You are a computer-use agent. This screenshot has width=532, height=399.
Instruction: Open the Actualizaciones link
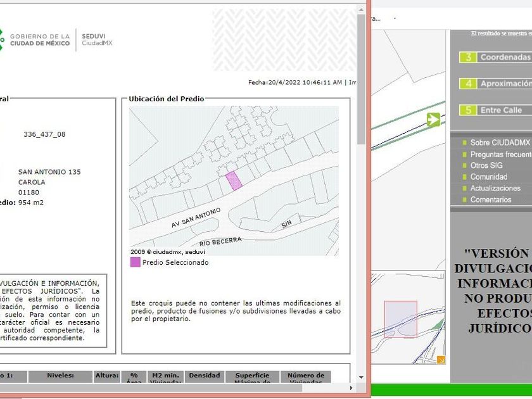(x=495, y=189)
